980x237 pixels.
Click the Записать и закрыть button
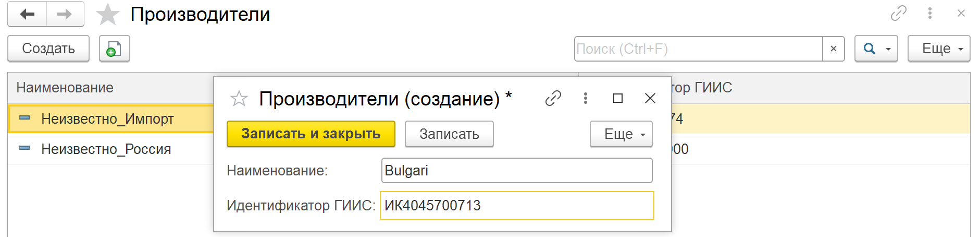[x=311, y=134]
